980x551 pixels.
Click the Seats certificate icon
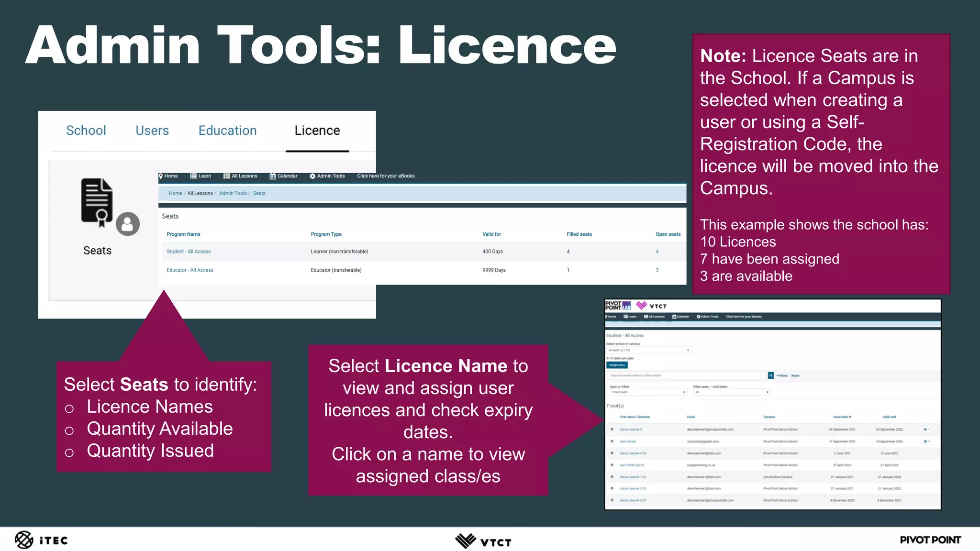(x=98, y=200)
